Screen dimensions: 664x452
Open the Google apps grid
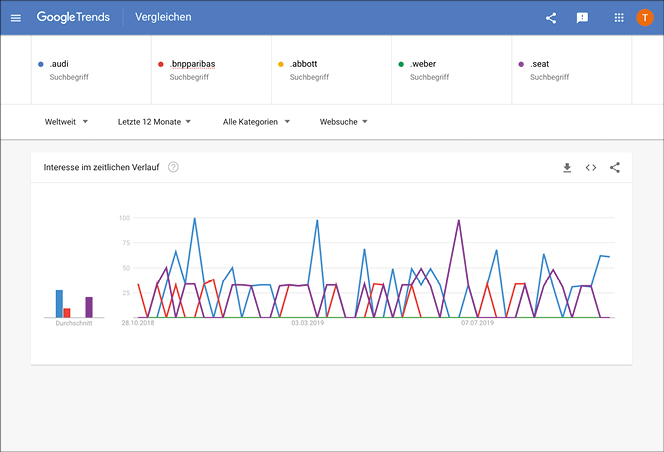click(x=619, y=17)
